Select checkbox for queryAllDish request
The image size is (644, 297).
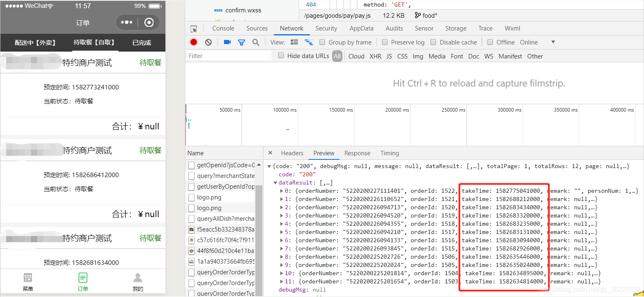click(191, 219)
